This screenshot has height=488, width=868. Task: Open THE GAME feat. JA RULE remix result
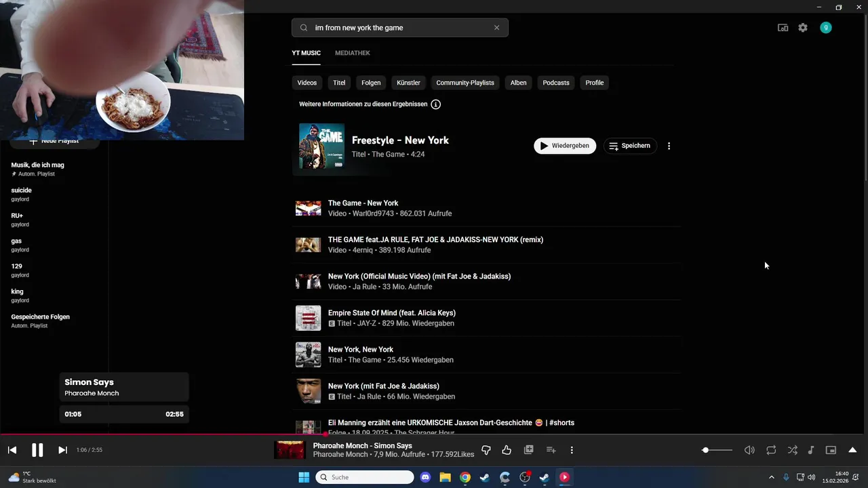(x=486, y=245)
